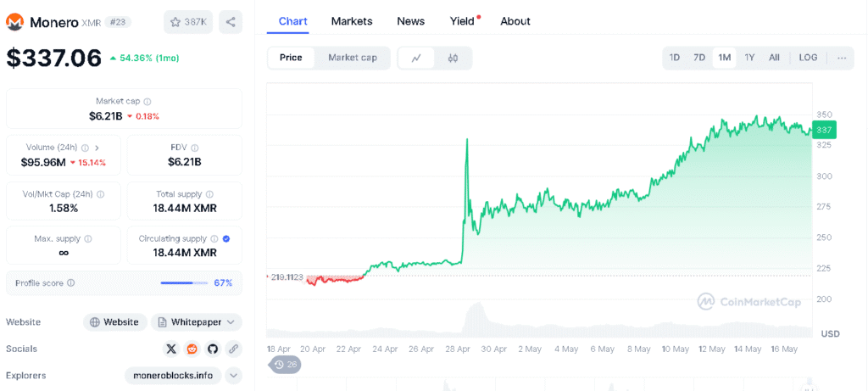This screenshot has height=391, width=868.
Task: Click the USD currency label
Action: click(x=831, y=334)
